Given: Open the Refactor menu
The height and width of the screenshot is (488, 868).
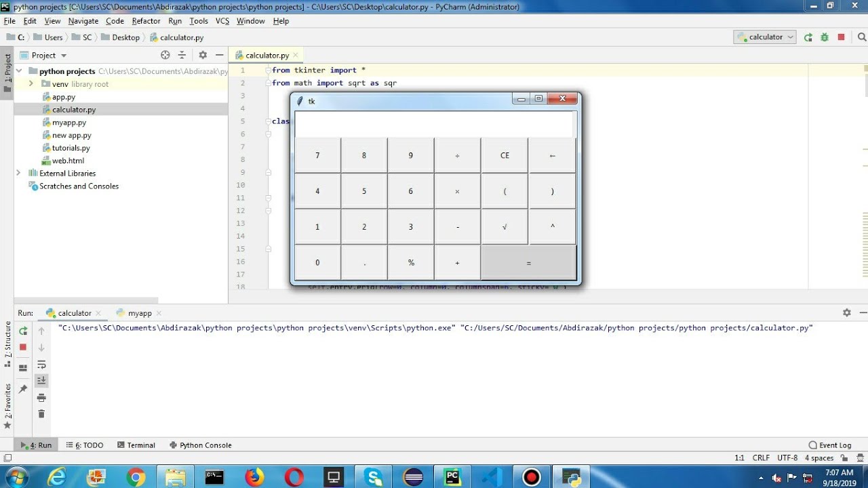Looking at the screenshot, I should pos(146,21).
